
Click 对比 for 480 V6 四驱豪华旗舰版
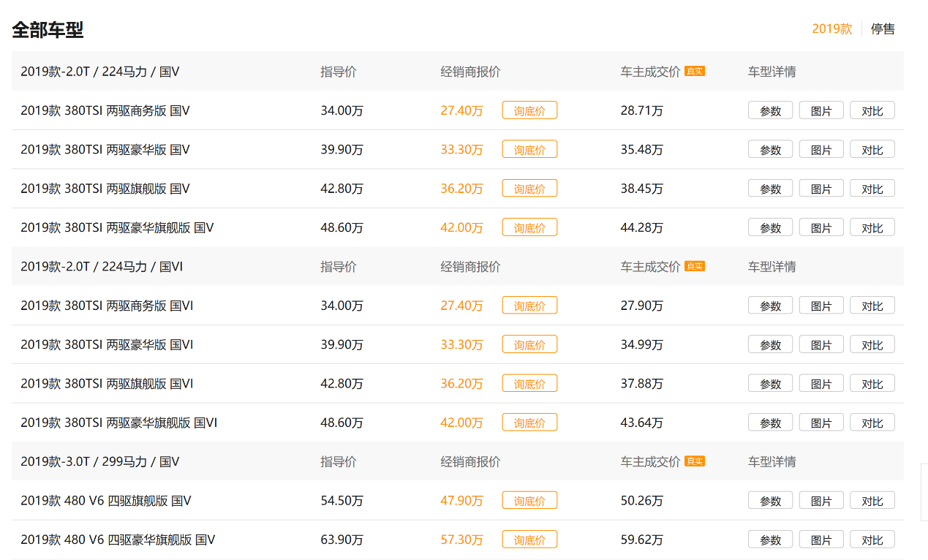(872, 540)
